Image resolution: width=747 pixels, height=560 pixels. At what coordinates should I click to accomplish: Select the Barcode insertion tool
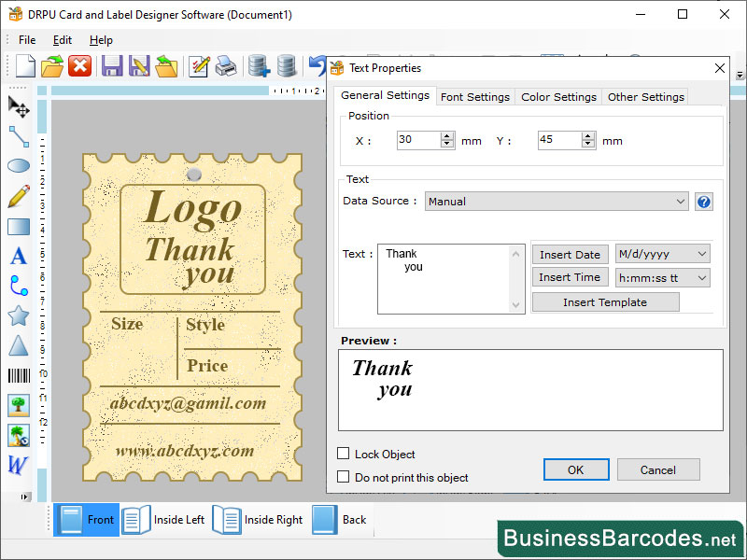pos(19,375)
